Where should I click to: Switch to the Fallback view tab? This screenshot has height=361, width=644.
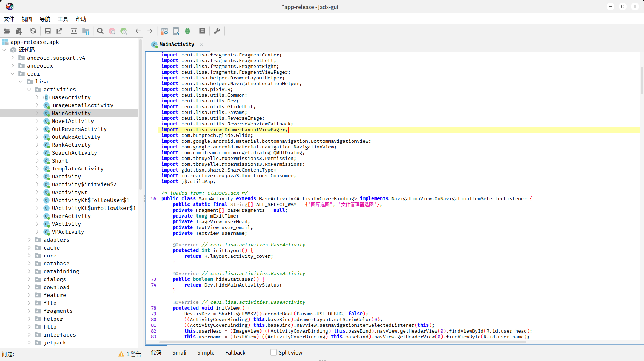235,352
